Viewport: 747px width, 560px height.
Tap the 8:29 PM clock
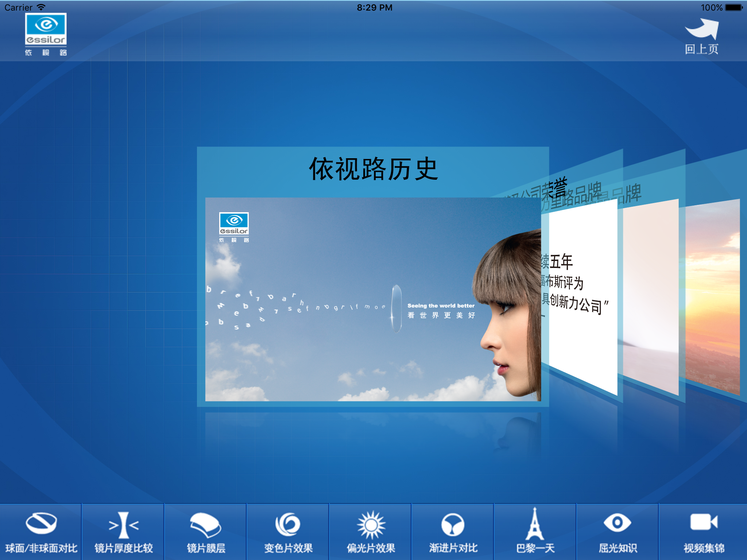[374, 7]
